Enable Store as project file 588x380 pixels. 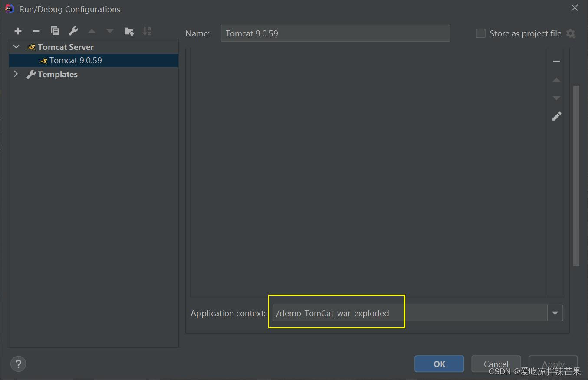coord(480,33)
